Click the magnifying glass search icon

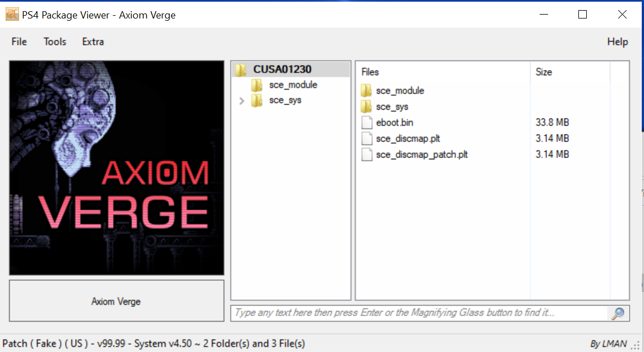pos(618,313)
